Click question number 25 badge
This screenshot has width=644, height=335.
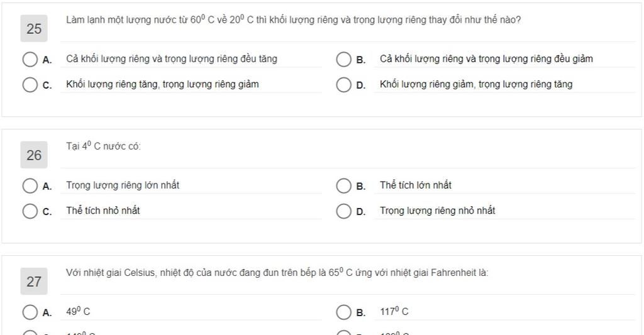(x=34, y=28)
